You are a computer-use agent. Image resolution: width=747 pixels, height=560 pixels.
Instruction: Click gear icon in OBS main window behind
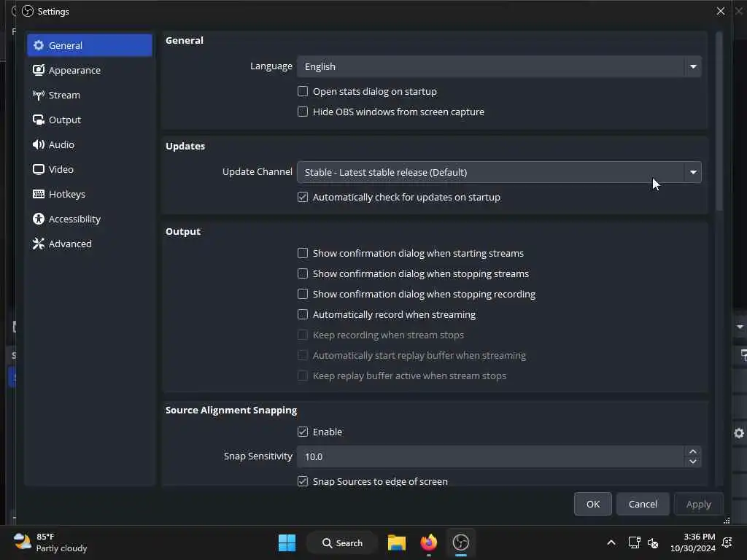click(x=739, y=433)
